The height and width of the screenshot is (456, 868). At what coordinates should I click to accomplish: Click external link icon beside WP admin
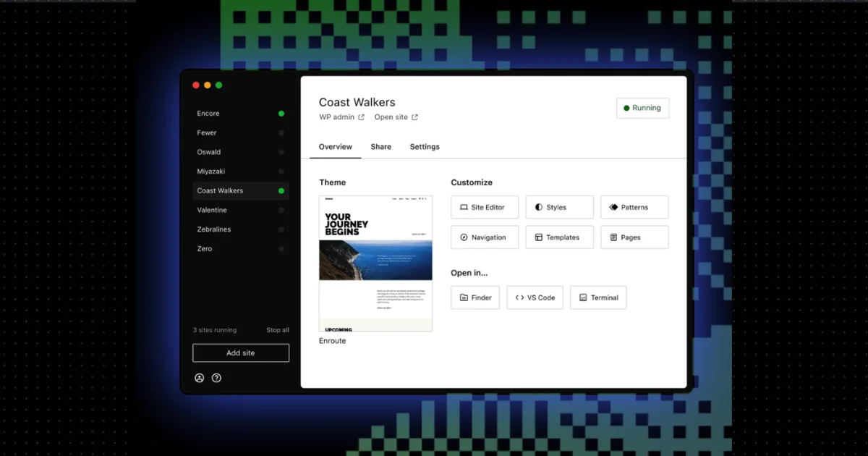tap(361, 117)
